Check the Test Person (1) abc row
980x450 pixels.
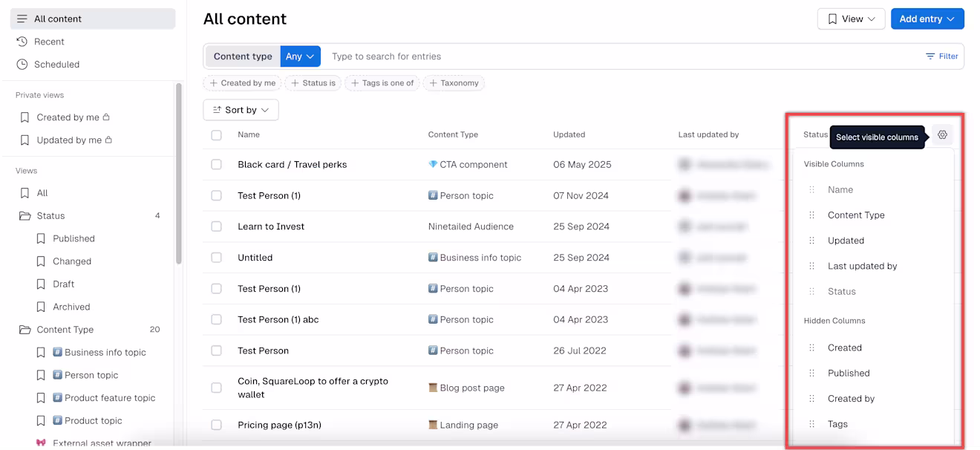pyautogui.click(x=216, y=319)
